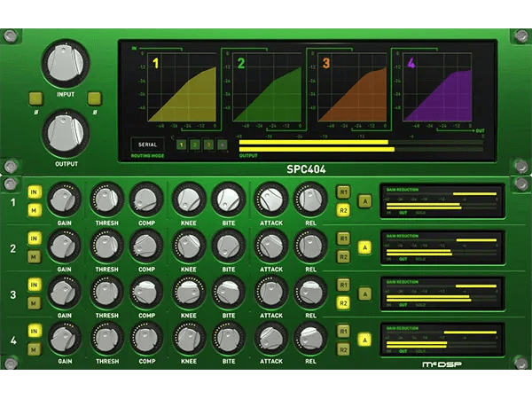Toggle band 2 A auto button
Image resolution: width=532 pixels, height=399 pixels.
365,247
